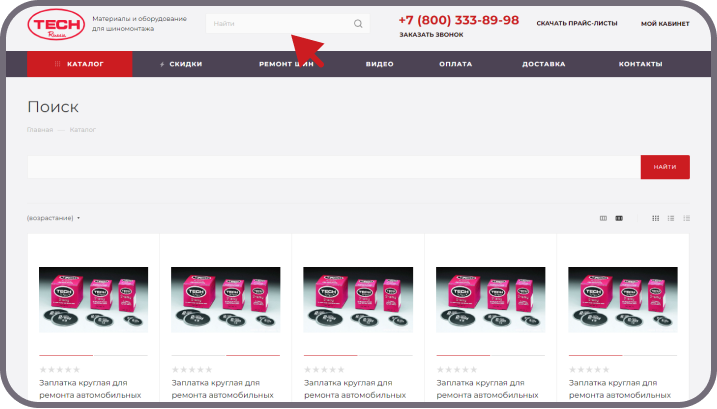Click the magnifier icon in the header search
The width and height of the screenshot is (717, 409).
[x=358, y=24]
